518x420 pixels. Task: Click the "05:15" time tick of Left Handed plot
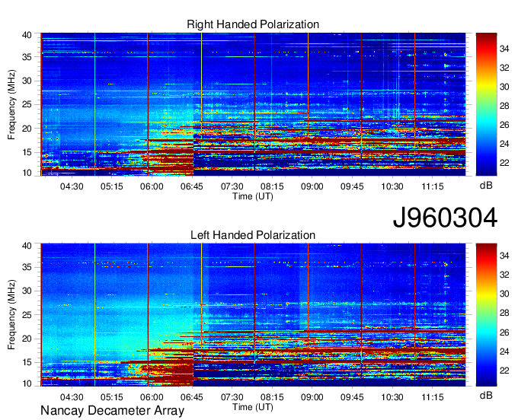pyautogui.click(x=112, y=397)
